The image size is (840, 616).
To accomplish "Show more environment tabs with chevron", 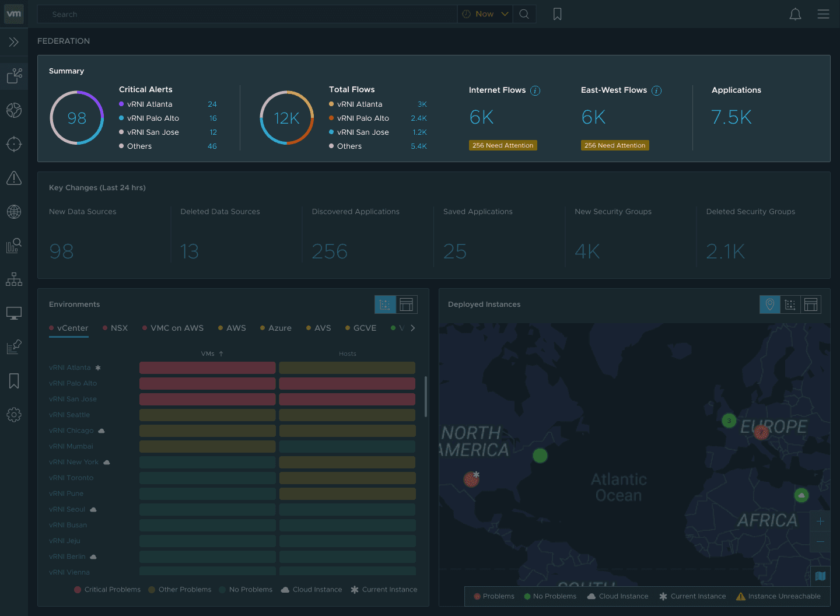I will point(413,328).
